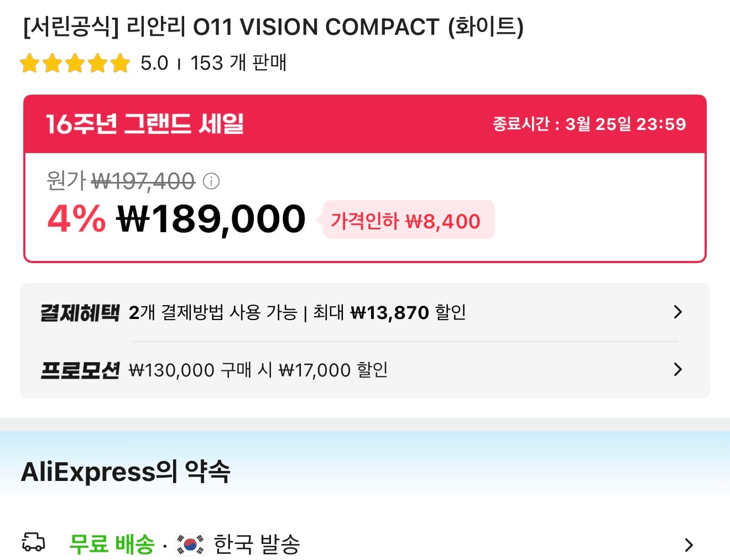Tap the delivery truck icon

[x=33, y=542]
